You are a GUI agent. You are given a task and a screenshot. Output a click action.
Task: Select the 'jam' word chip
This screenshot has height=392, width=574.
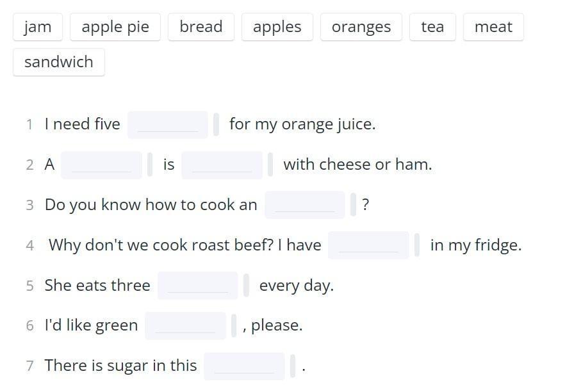[37, 27]
